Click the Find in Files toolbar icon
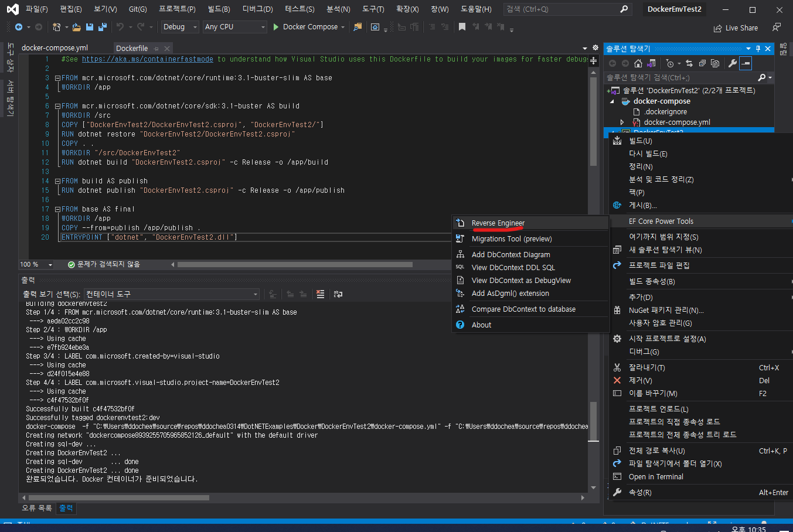 [x=358, y=27]
